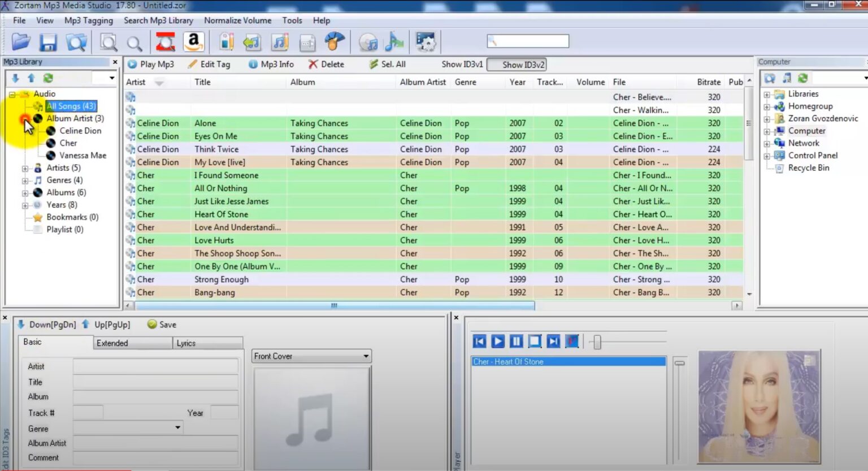Open the Search Mp3 Library menu
This screenshot has height=471, width=868.
[x=158, y=20]
